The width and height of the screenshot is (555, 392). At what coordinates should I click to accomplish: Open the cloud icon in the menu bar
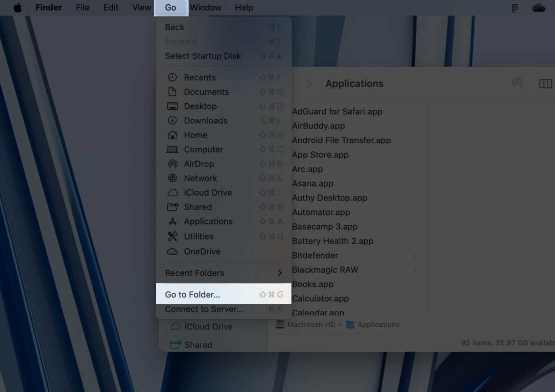point(539,7)
